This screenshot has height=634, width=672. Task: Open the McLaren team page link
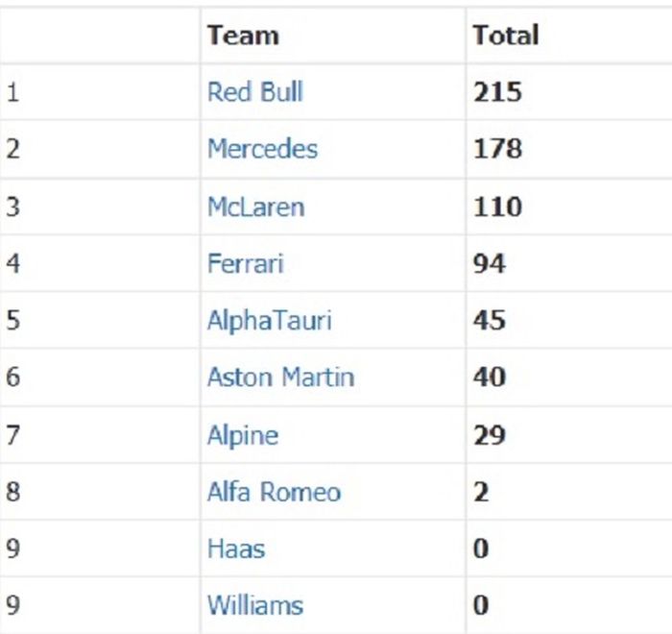[x=255, y=207]
